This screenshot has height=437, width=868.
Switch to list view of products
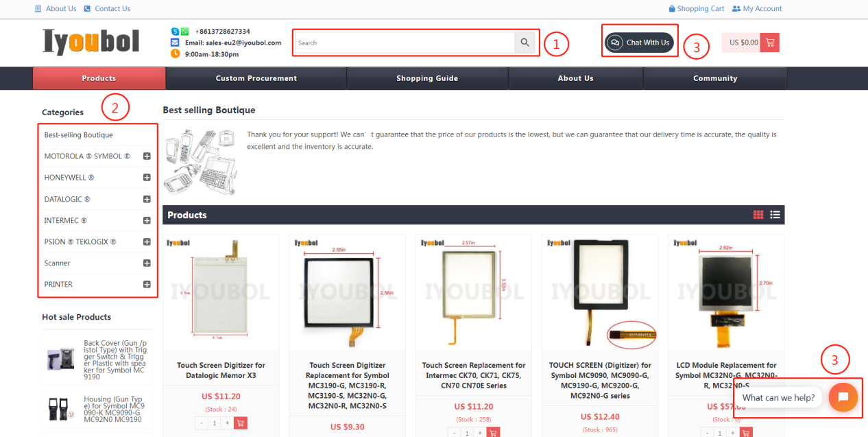coord(775,215)
